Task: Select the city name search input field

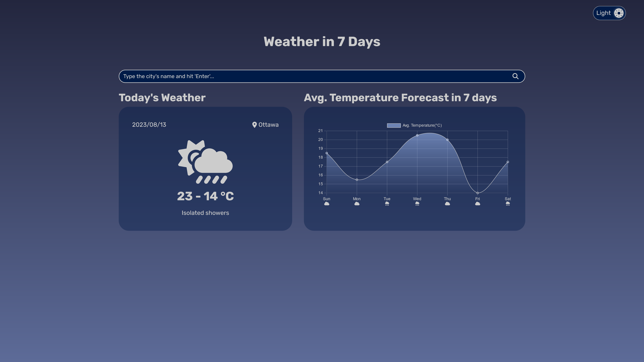Action: [x=322, y=76]
